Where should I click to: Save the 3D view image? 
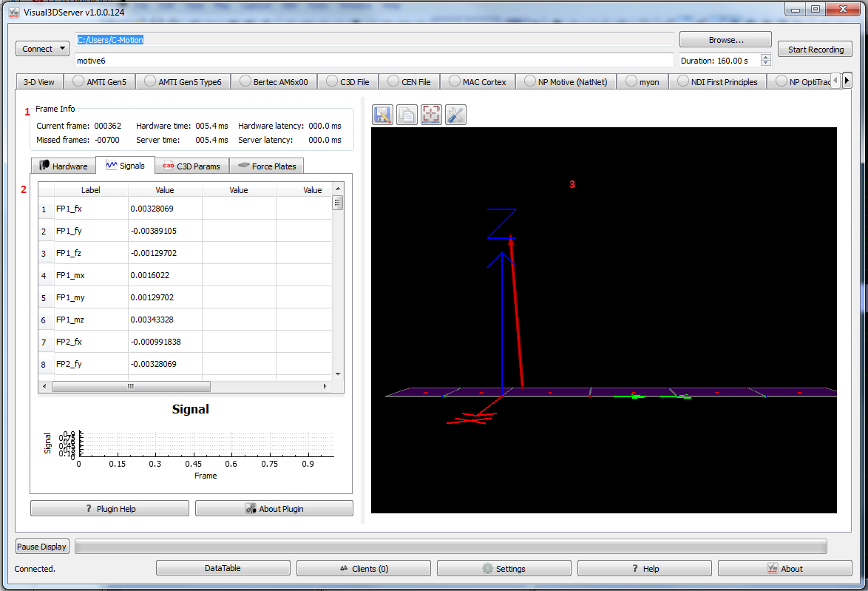382,115
